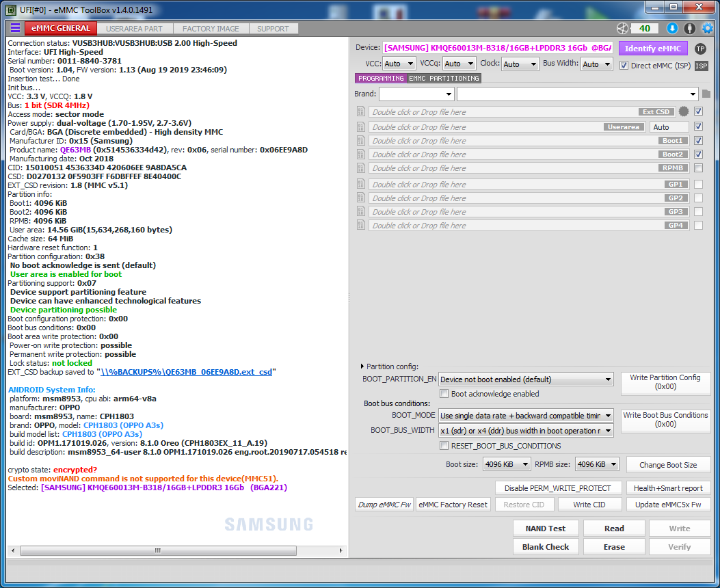
Task: Click left arrow of log scrollbar
Action: point(13,550)
